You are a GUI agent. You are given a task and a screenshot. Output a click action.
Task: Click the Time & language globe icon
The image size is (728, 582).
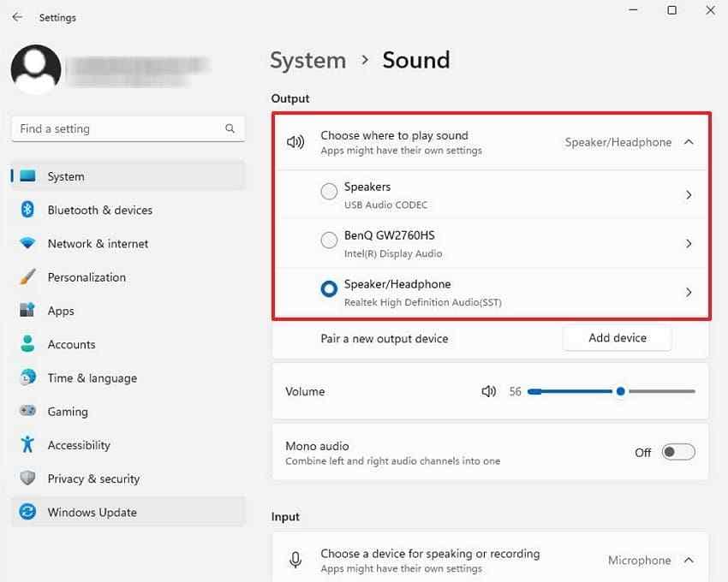(28, 377)
